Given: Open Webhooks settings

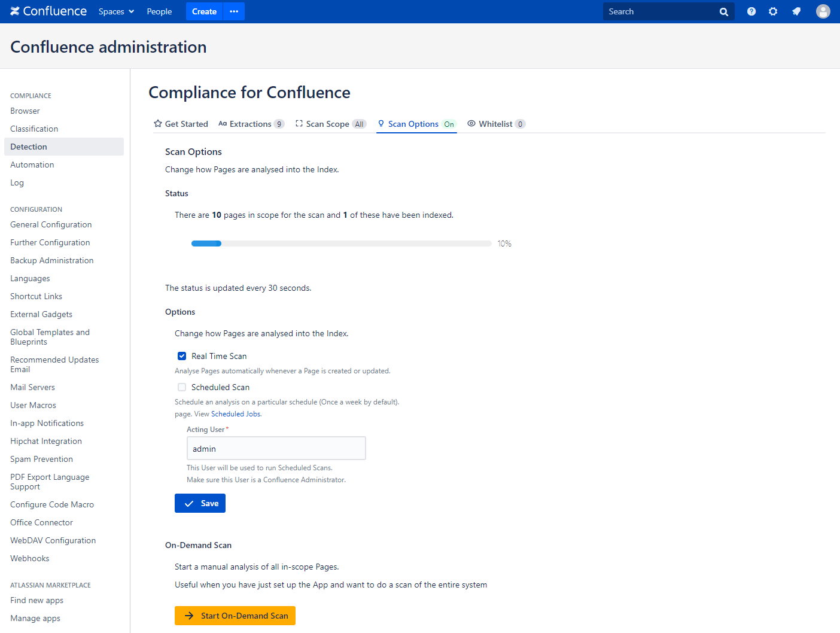Looking at the screenshot, I should pyautogui.click(x=30, y=558).
